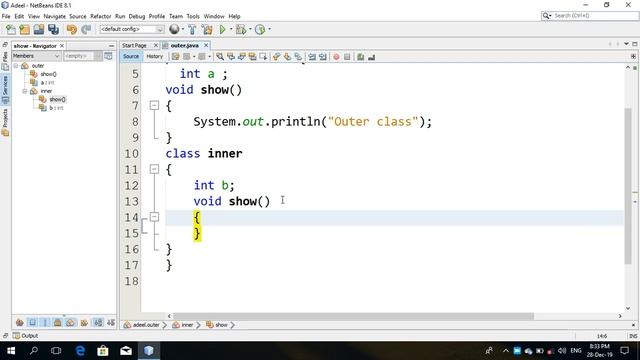Comment the selected lines in the editor toolbar
The width and height of the screenshot is (640, 360).
coord(360,57)
